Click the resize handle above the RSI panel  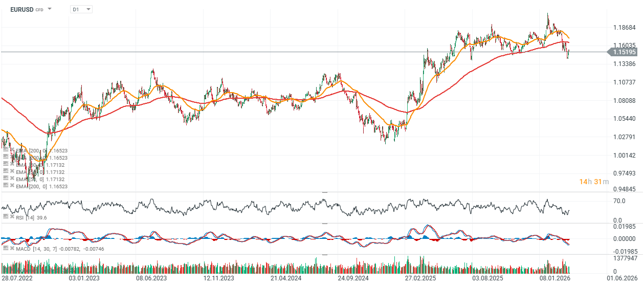[324, 192]
